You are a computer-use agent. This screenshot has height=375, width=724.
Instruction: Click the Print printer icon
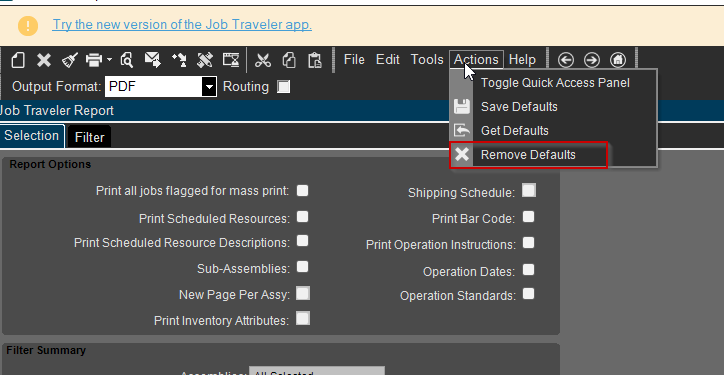click(x=94, y=60)
